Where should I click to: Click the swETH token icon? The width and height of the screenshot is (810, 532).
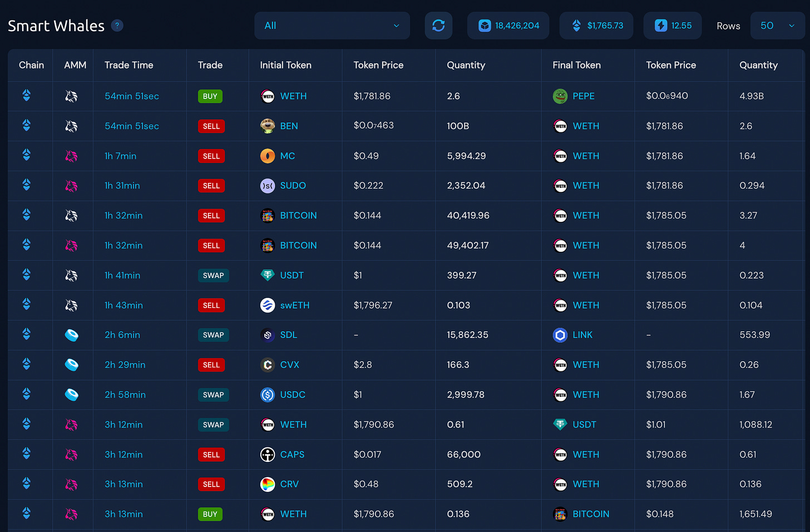pyautogui.click(x=268, y=305)
